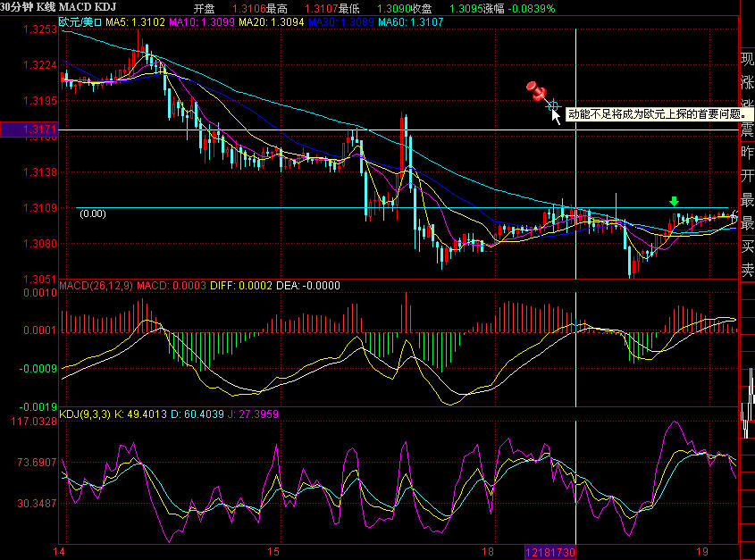This screenshot has height=560, width=755.
Task: Click date label 15 on time axis
Action: 273,552
